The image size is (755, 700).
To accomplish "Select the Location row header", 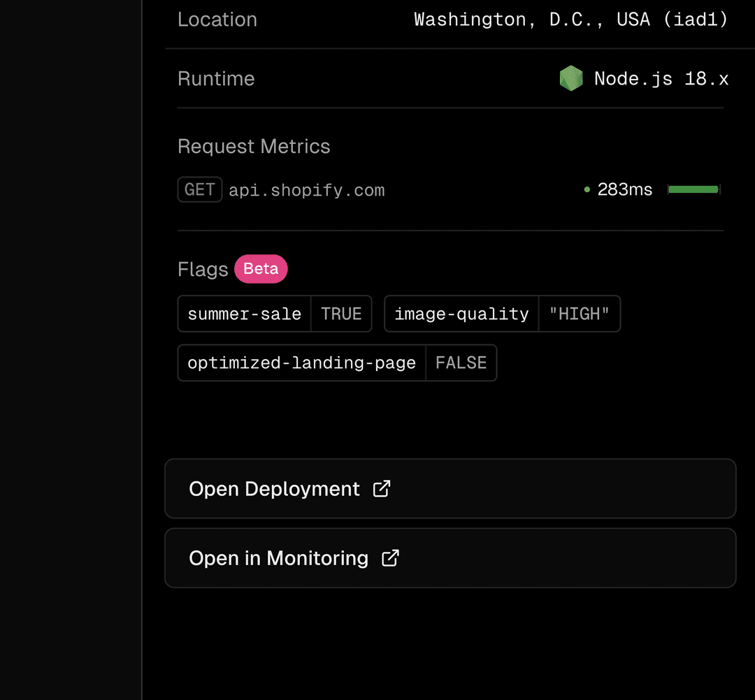I will (217, 20).
